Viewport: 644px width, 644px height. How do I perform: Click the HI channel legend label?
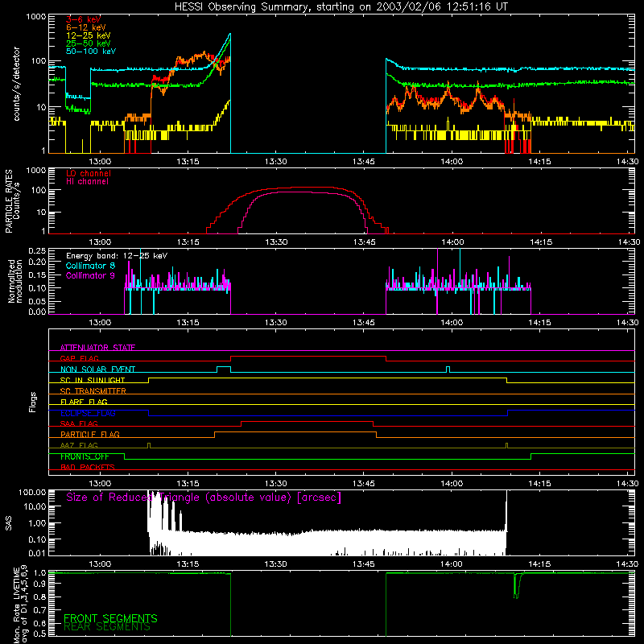[x=88, y=182]
